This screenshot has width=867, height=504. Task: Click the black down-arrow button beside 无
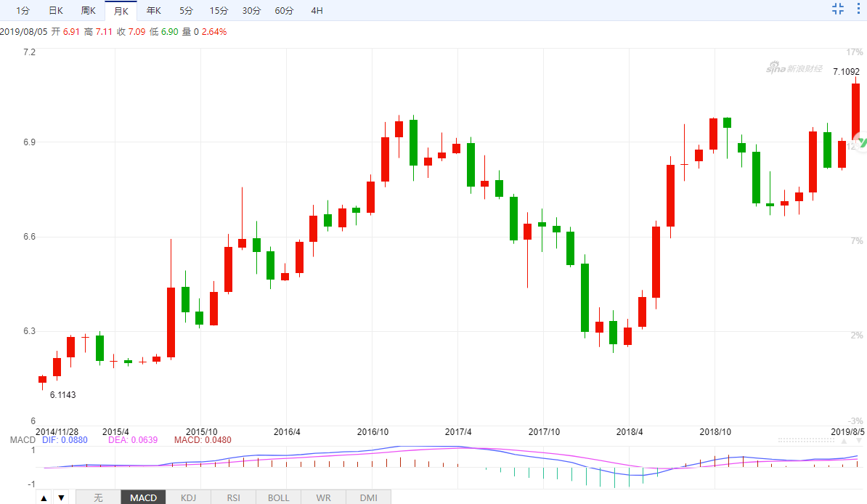pos(62,497)
